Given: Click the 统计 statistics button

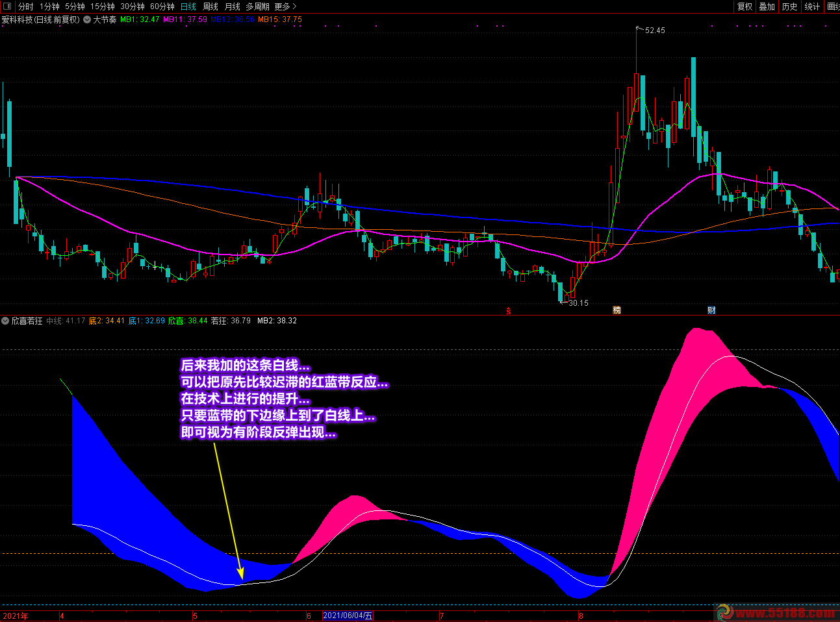Looking at the screenshot, I should [x=812, y=6].
